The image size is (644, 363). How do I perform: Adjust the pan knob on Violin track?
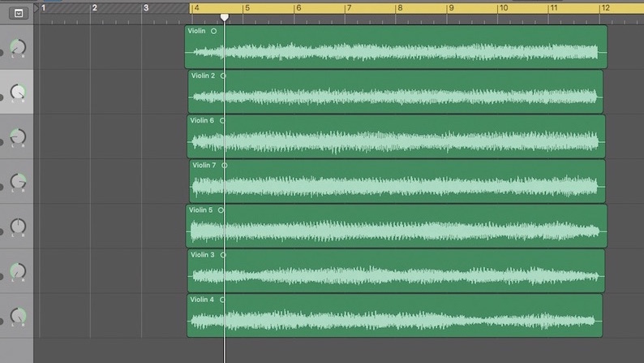click(x=18, y=47)
